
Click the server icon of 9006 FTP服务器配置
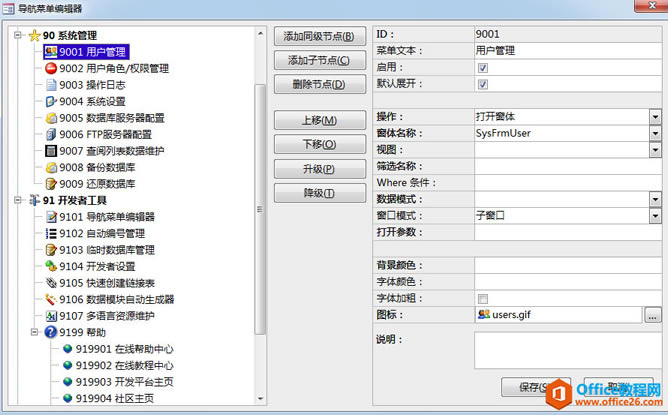pos(51,135)
